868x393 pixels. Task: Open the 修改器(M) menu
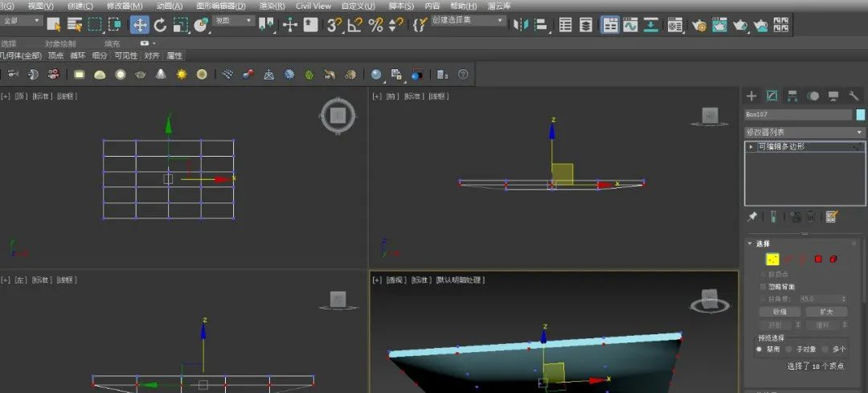click(x=125, y=6)
